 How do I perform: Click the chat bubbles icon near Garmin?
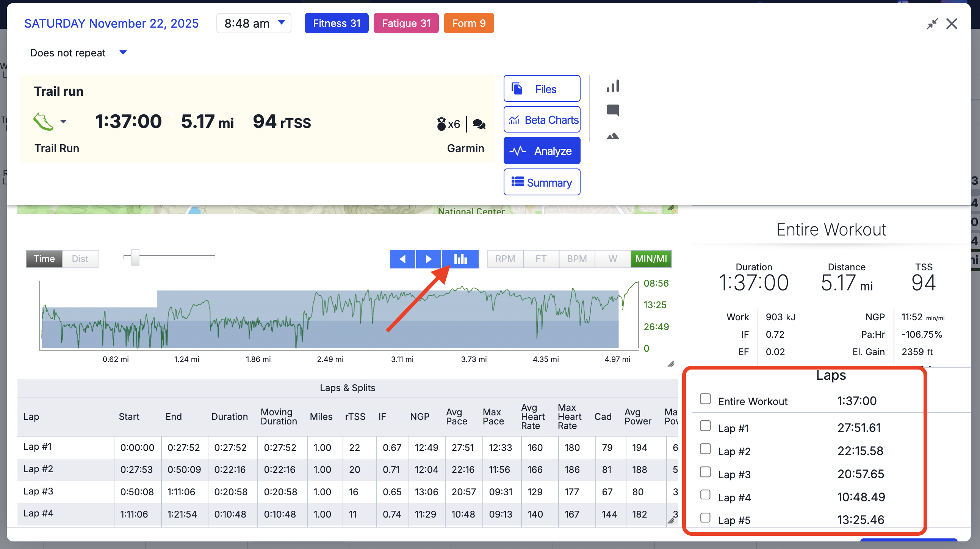479,124
